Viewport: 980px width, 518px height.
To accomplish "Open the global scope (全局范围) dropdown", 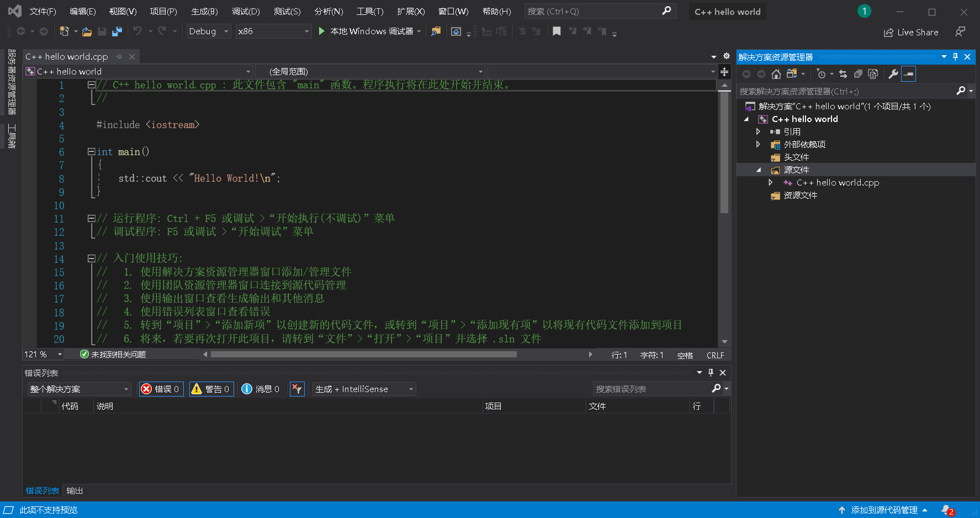I will coord(370,72).
